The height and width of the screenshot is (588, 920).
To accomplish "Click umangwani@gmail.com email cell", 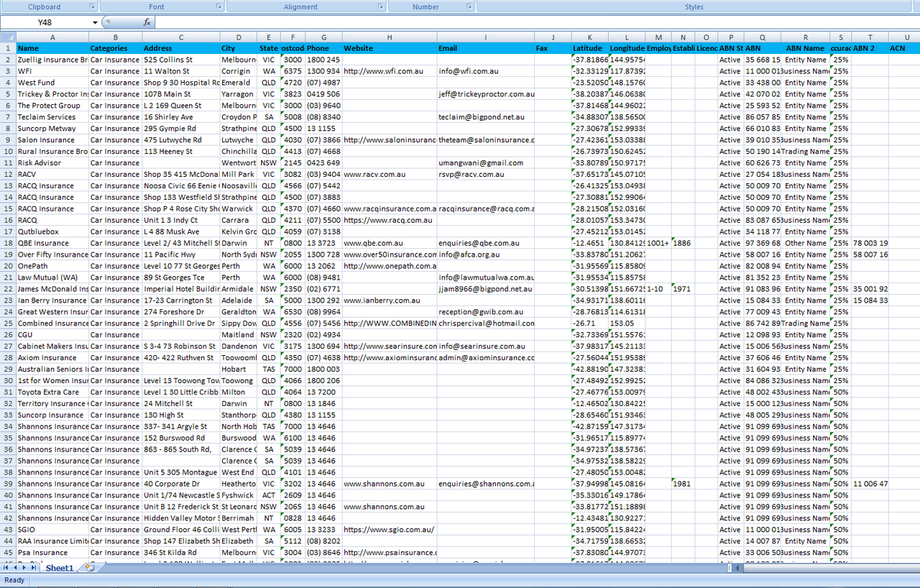I will pyautogui.click(x=485, y=163).
